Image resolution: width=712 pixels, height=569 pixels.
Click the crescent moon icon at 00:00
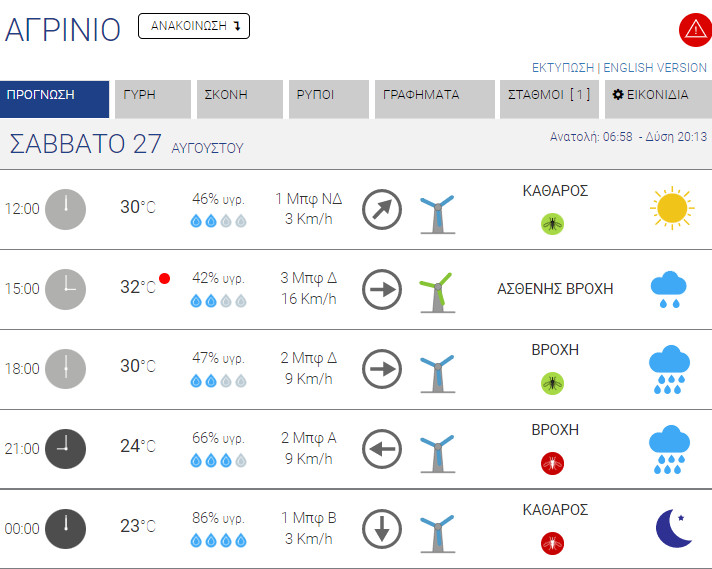click(673, 528)
